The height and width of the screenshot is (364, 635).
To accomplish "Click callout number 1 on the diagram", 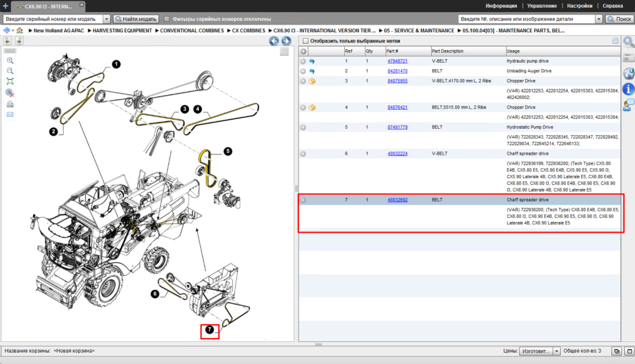I will [x=116, y=64].
